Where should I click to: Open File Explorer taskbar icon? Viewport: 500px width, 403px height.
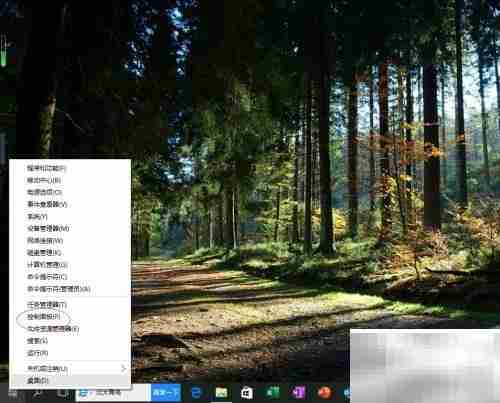pyautogui.click(x=221, y=393)
